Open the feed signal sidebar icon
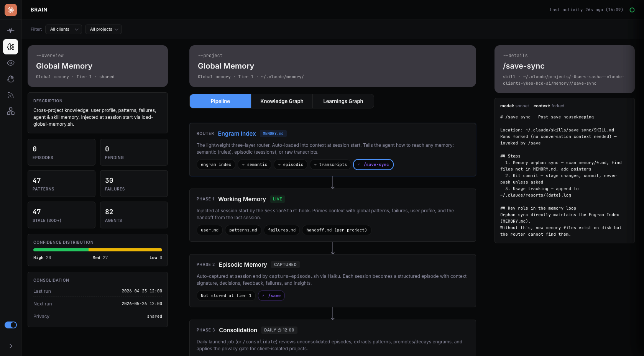Screen dimensions: 644x356 pyautogui.click(x=11, y=95)
